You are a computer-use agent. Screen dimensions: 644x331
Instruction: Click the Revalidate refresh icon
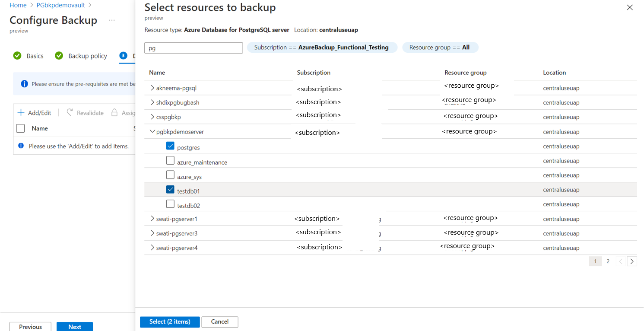coord(69,112)
